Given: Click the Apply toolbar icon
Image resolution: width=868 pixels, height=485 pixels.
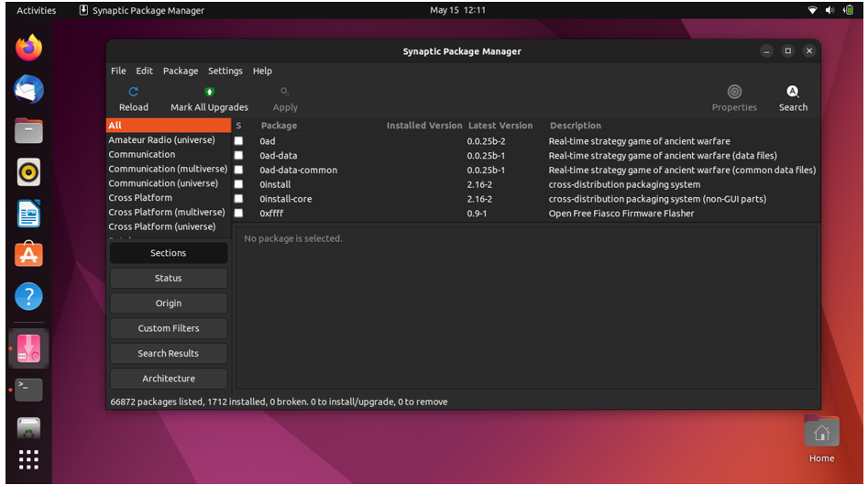Looking at the screenshot, I should click(285, 92).
